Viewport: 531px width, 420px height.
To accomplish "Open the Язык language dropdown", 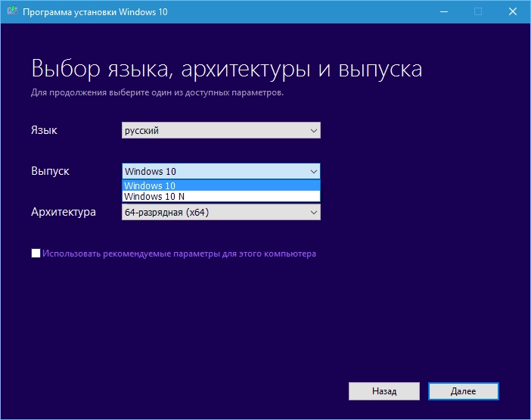I will [x=221, y=130].
